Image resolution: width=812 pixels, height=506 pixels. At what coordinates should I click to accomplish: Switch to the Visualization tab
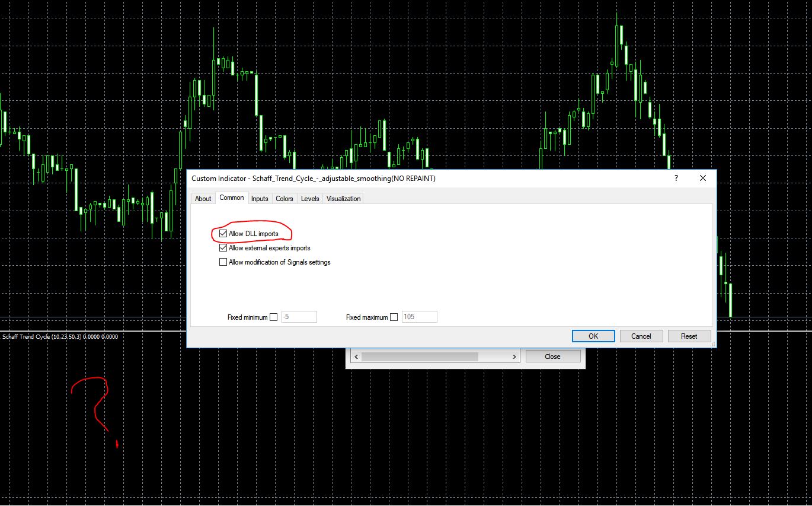coord(343,199)
